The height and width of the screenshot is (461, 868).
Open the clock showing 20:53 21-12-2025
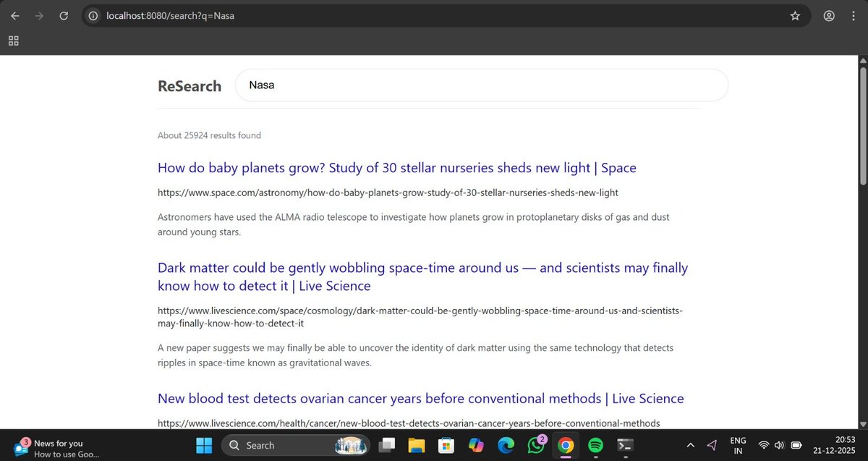click(834, 445)
